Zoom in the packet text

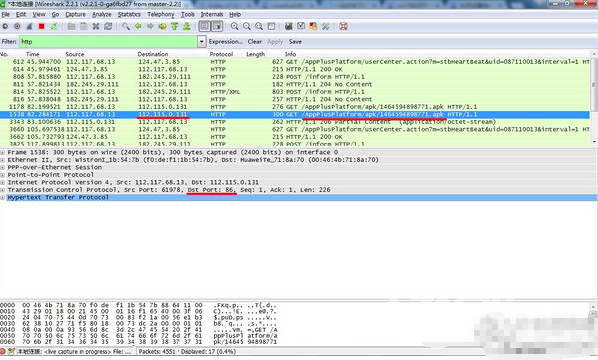click(x=235, y=26)
